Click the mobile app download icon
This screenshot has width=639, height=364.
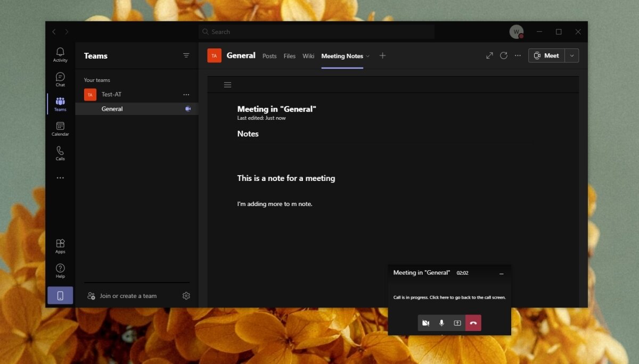click(x=60, y=296)
